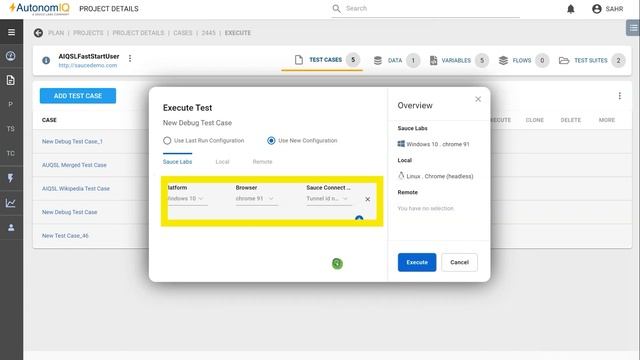The height and width of the screenshot is (360, 640).
Task: Open New Debug Test Case row
Action: click(x=69, y=212)
